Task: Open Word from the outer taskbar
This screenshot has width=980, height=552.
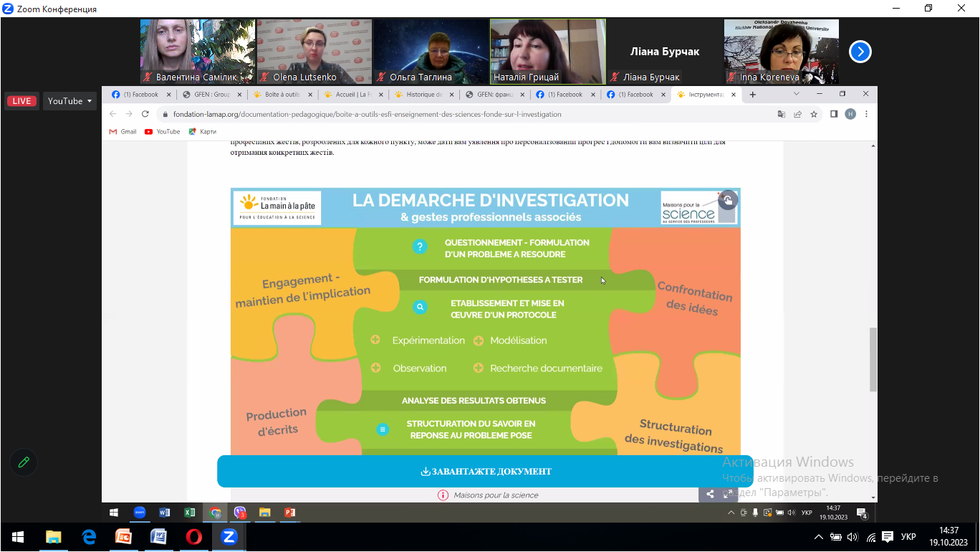Action: coord(158,537)
